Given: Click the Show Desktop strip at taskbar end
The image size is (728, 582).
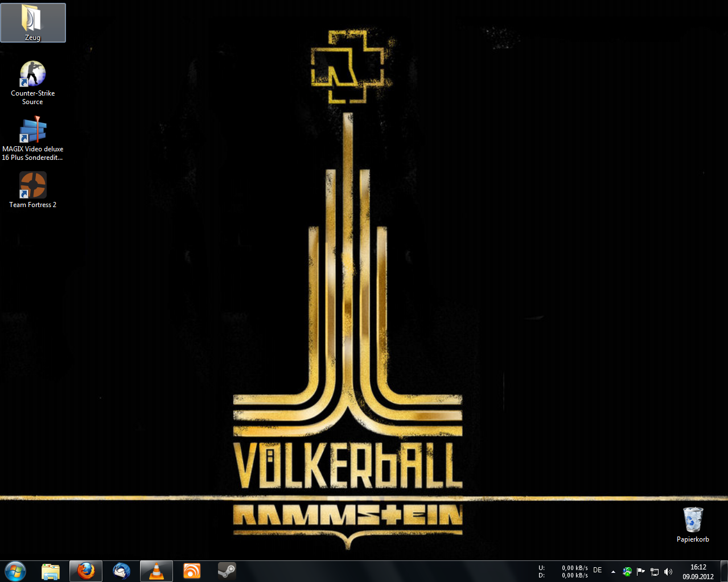Looking at the screenshot, I should point(724,571).
